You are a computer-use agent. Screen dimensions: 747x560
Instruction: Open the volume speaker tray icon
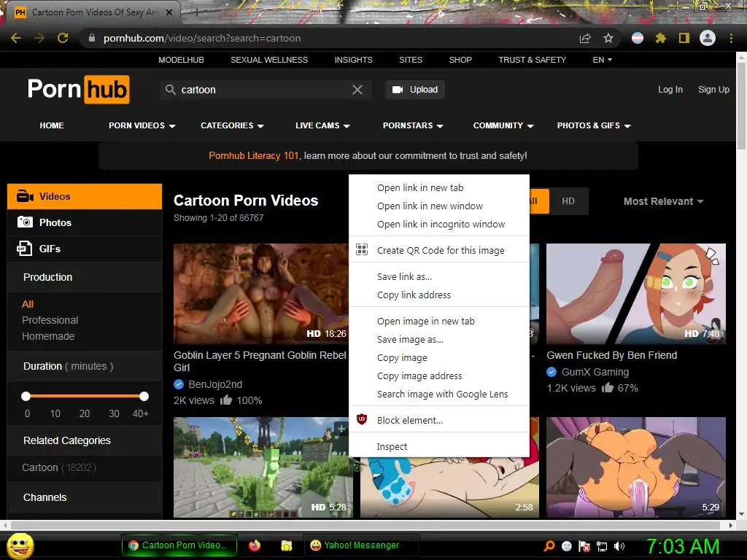pos(619,546)
